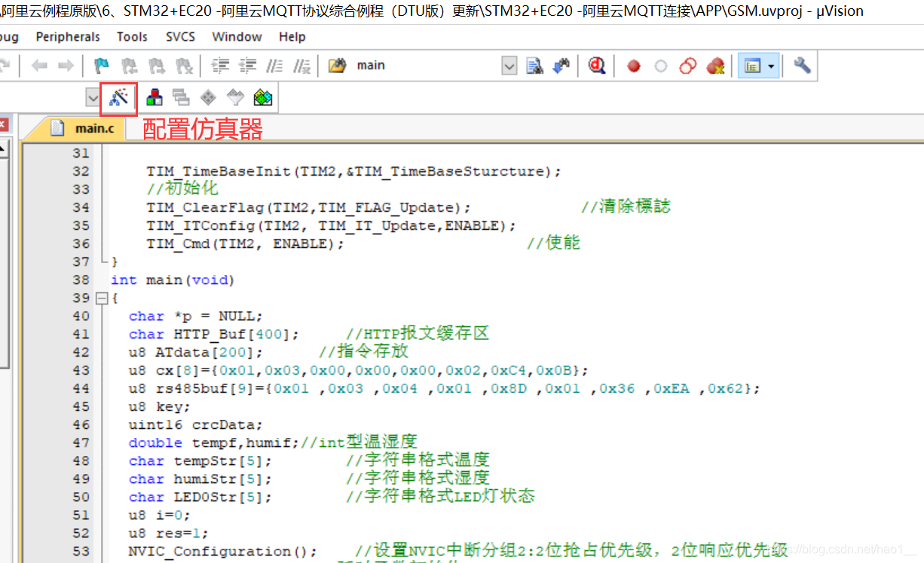Click the Select Software Packs icon
Screen dimensions: 924x563
[x=235, y=97]
